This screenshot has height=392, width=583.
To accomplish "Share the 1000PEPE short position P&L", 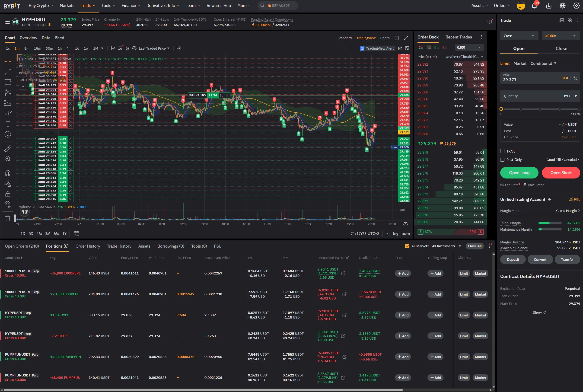I will point(343,274).
